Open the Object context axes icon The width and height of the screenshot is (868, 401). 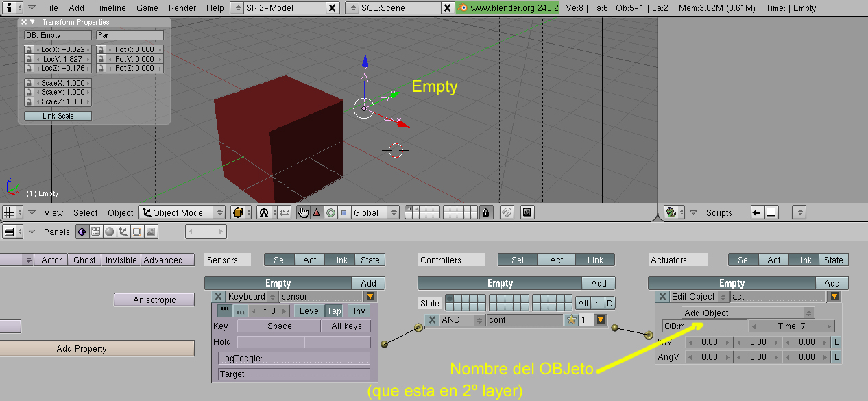tap(123, 232)
